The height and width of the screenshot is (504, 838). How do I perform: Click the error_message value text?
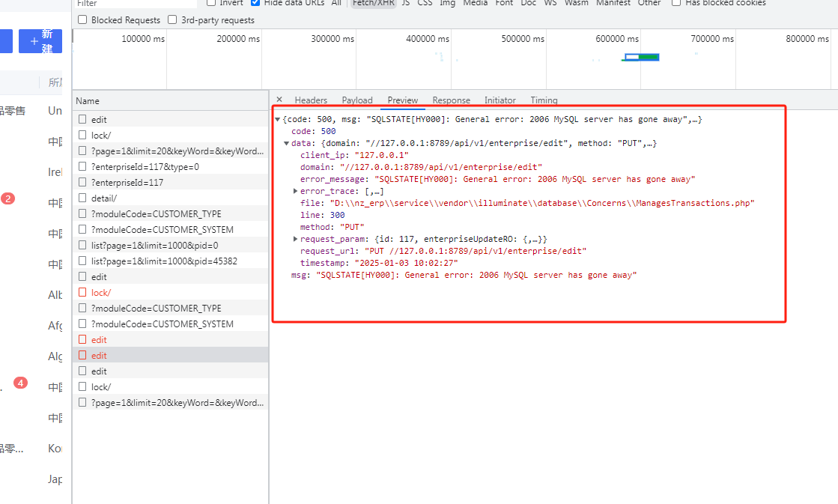[535, 179]
